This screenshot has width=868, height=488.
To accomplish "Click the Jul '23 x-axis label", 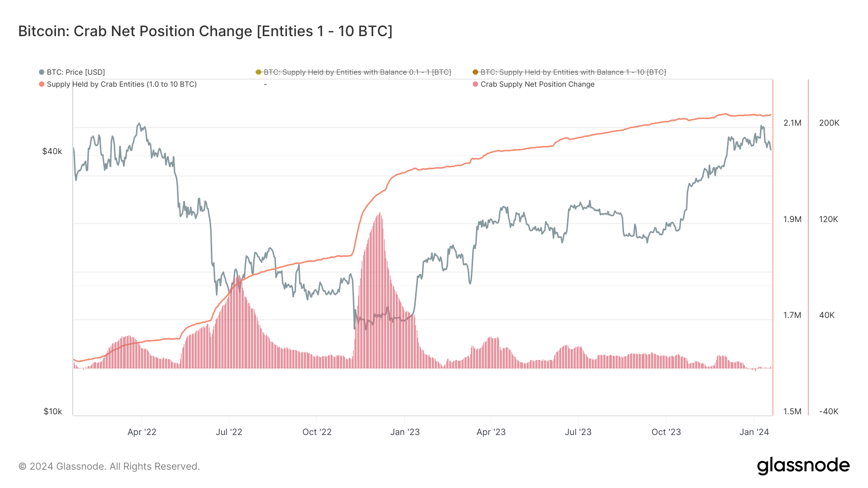I will (x=578, y=432).
